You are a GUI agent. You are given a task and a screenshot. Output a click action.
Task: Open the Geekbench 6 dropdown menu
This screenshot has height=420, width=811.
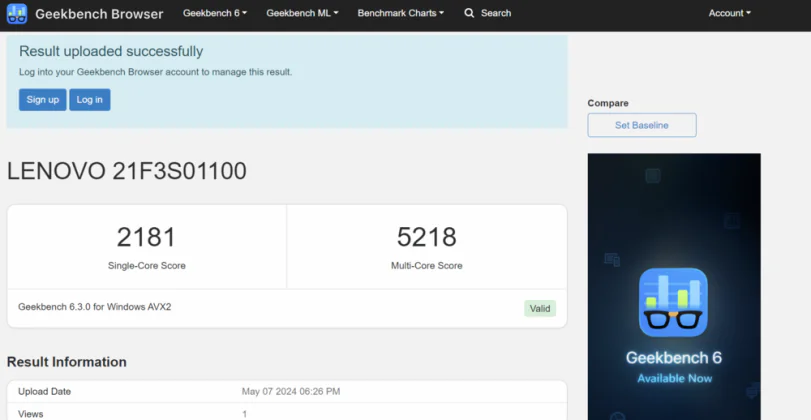point(215,13)
